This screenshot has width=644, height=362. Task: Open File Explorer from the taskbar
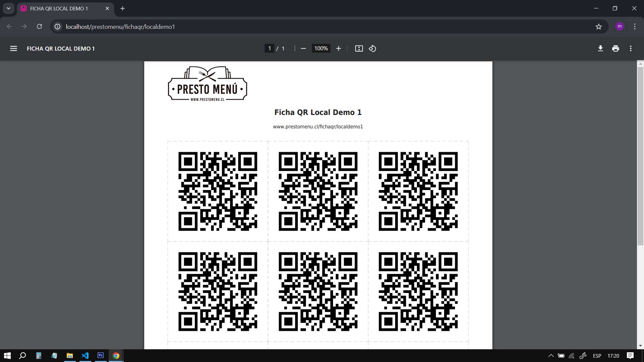point(69,356)
